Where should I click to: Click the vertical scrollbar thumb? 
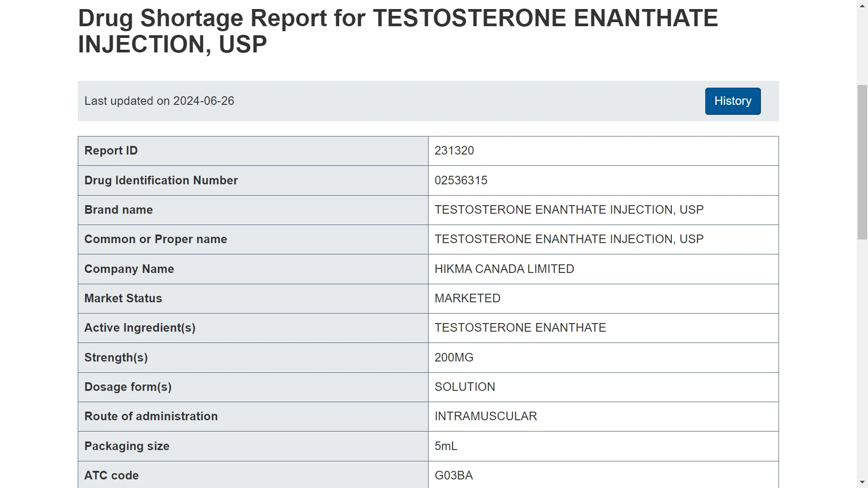(x=862, y=162)
